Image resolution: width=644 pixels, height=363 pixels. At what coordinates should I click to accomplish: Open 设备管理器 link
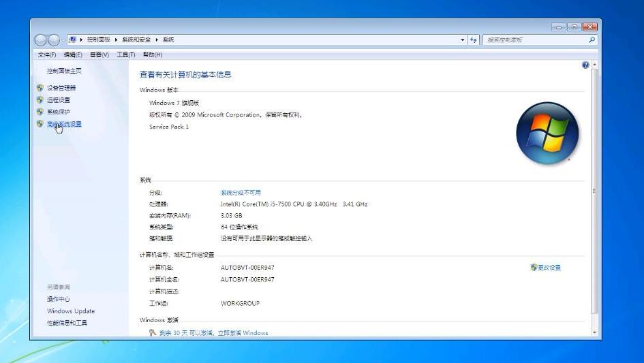click(61, 87)
